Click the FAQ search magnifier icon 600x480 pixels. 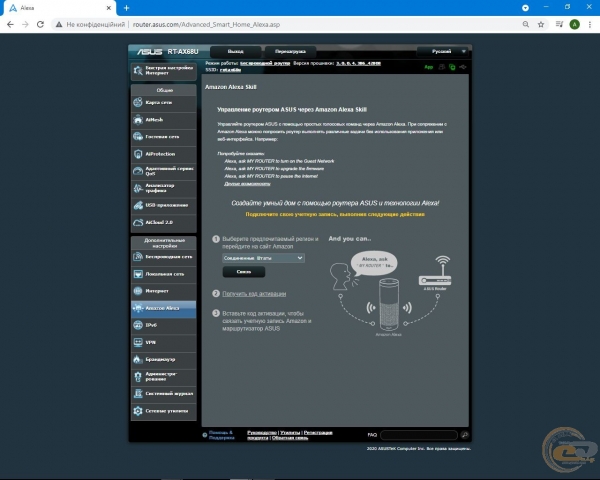coord(465,435)
